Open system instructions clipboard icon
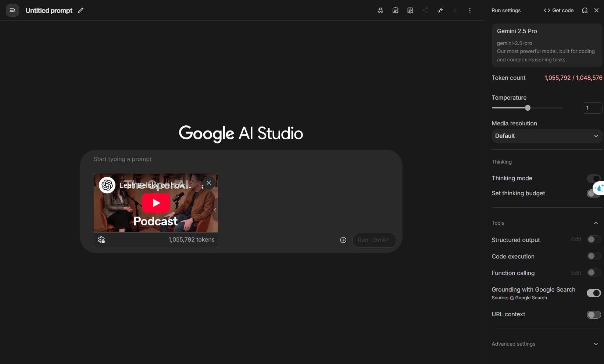This screenshot has height=364, width=604. click(x=395, y=10)
